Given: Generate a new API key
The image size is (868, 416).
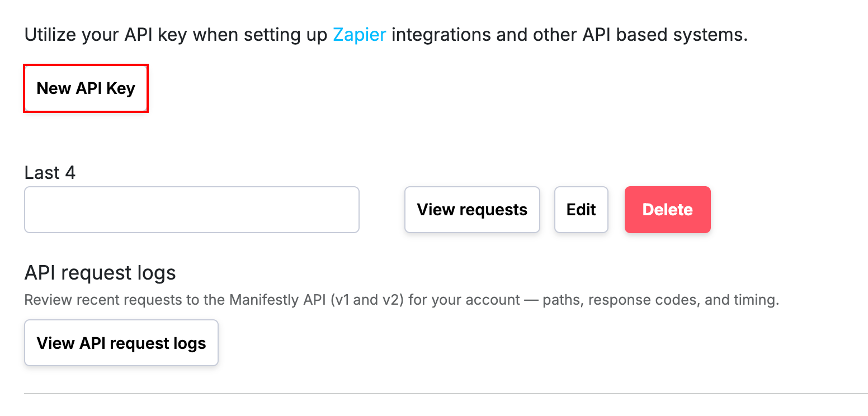Looking at the screenshot, I should point(86,88).
